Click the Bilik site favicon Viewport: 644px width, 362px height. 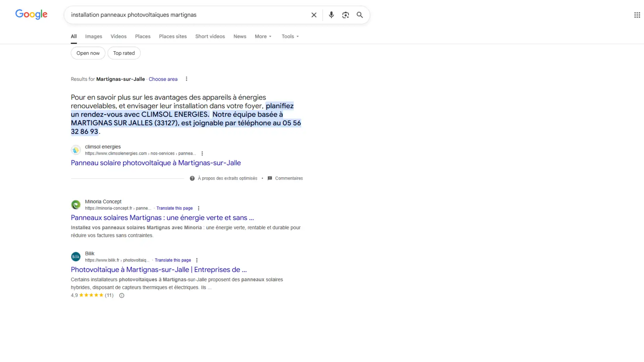point(76,257)
